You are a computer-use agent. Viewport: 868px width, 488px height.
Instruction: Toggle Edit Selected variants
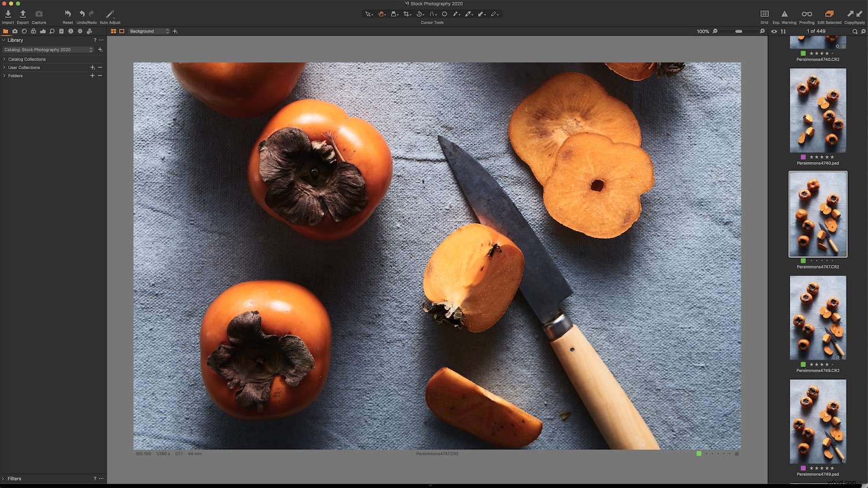click(x=829, y=14)
